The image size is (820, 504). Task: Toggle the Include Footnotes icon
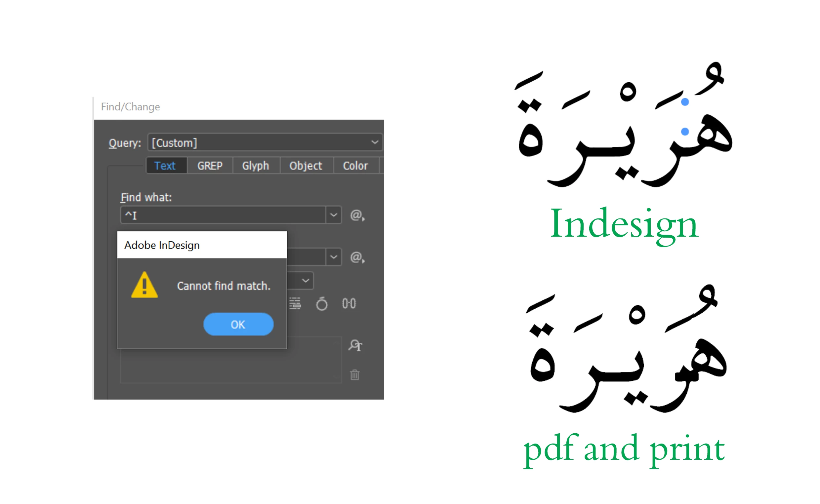click(295, 304)
